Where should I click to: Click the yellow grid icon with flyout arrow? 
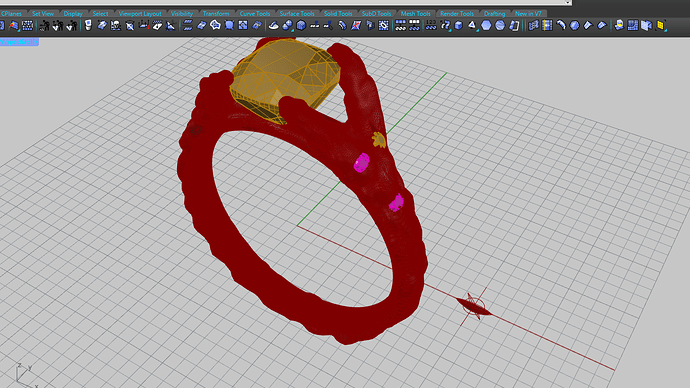[660, 26]
